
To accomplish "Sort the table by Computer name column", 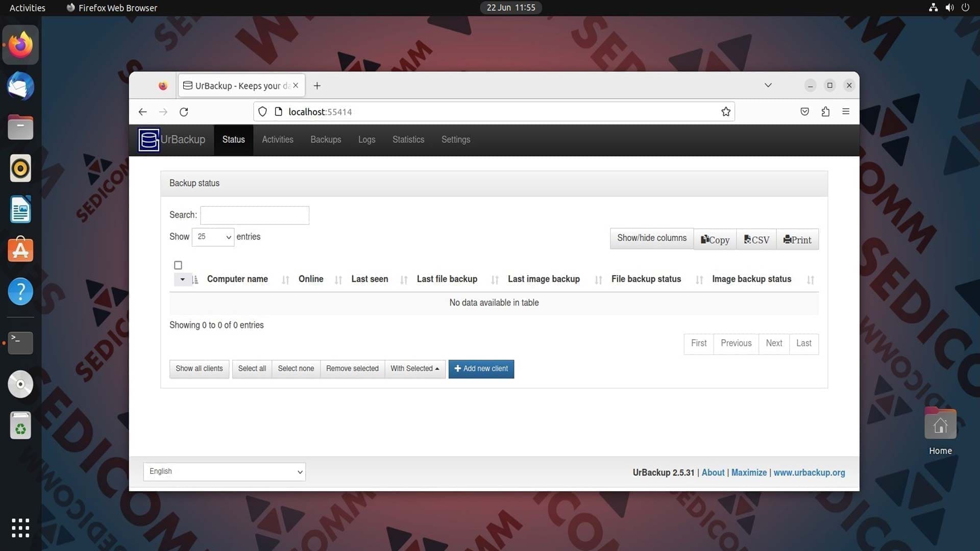I will pyautogui.click(x=237, y=279).
